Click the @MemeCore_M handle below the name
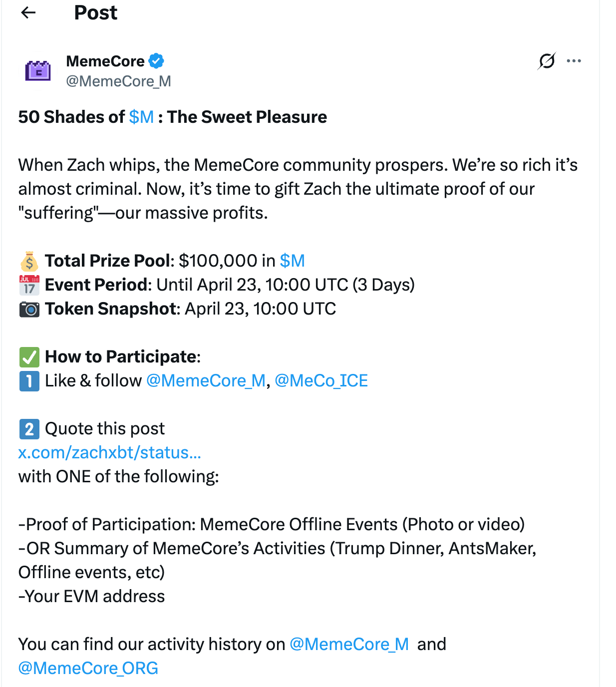Viewport: 616px width, 687px height. click(x=118, y=81)
